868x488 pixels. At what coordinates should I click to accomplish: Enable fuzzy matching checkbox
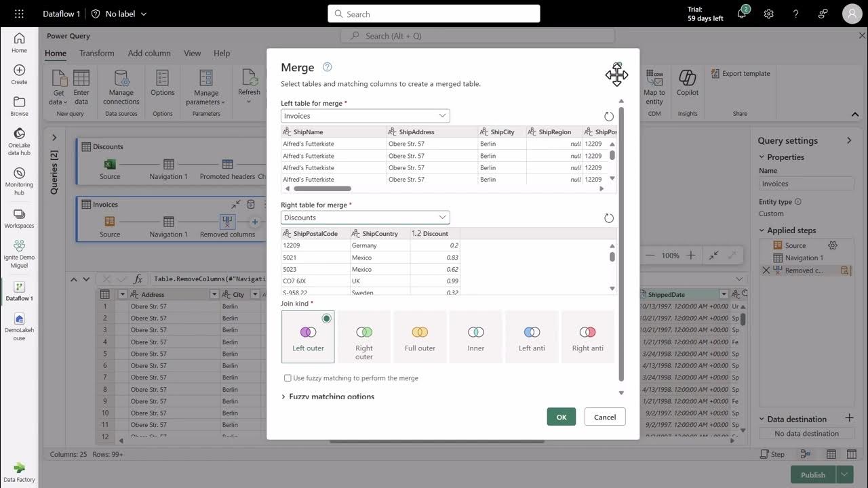coord(288,378)
